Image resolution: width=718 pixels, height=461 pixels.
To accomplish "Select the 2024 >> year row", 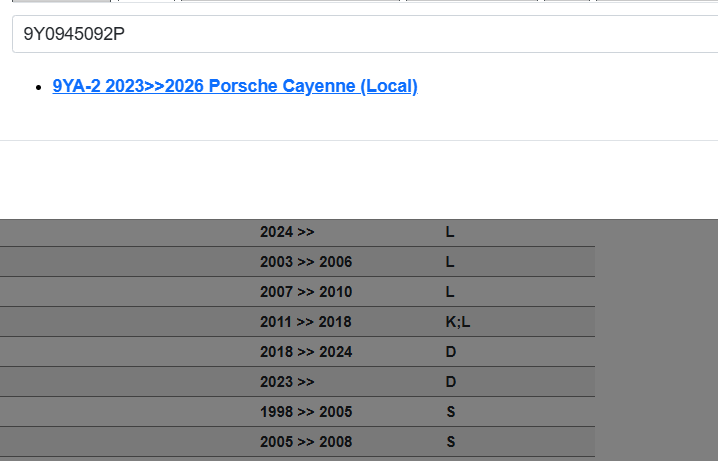I will tap(287, 232).
